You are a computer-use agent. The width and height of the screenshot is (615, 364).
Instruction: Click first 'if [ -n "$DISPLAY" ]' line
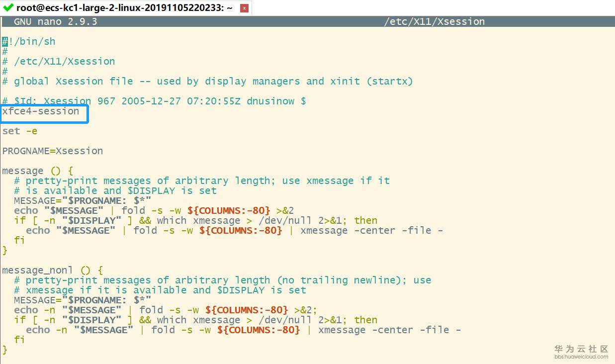196,220
